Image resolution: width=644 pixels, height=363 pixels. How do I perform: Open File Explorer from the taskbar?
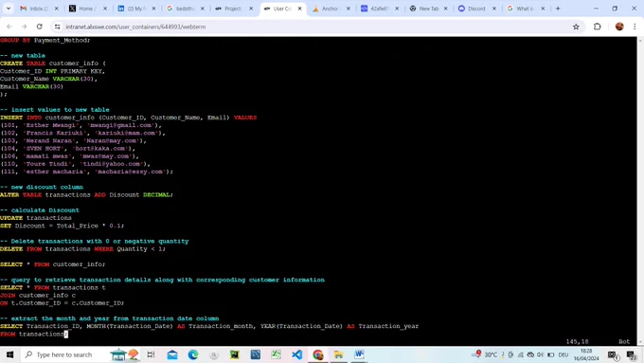click(x=338, y=354)
